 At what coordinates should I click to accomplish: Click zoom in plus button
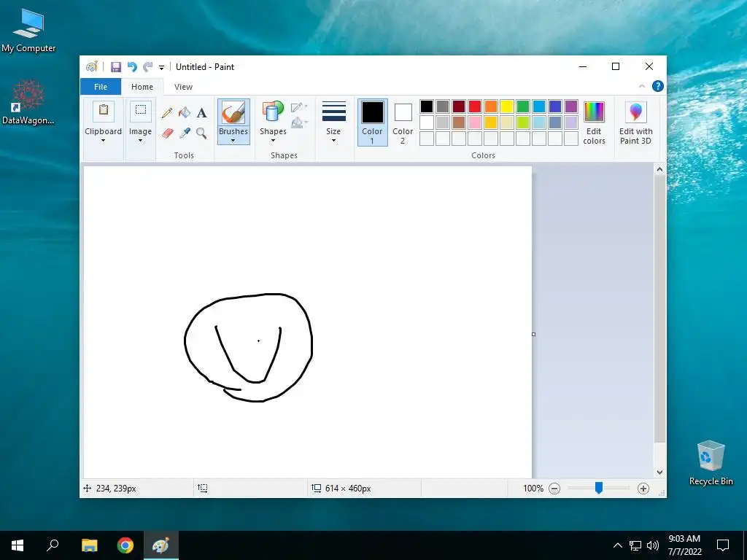coord(643,489)
